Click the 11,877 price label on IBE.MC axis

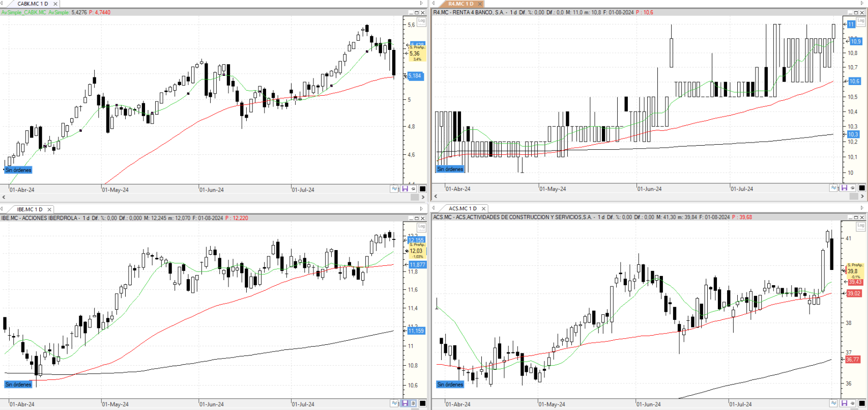[418, 265]
